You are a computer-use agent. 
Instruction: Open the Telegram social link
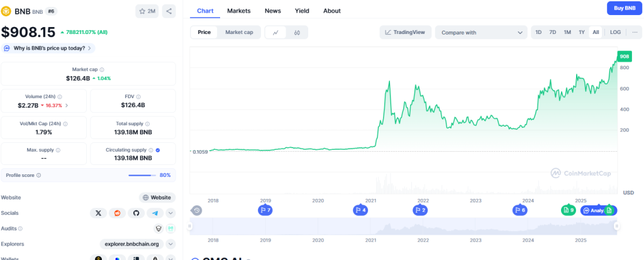coord(155,213)
